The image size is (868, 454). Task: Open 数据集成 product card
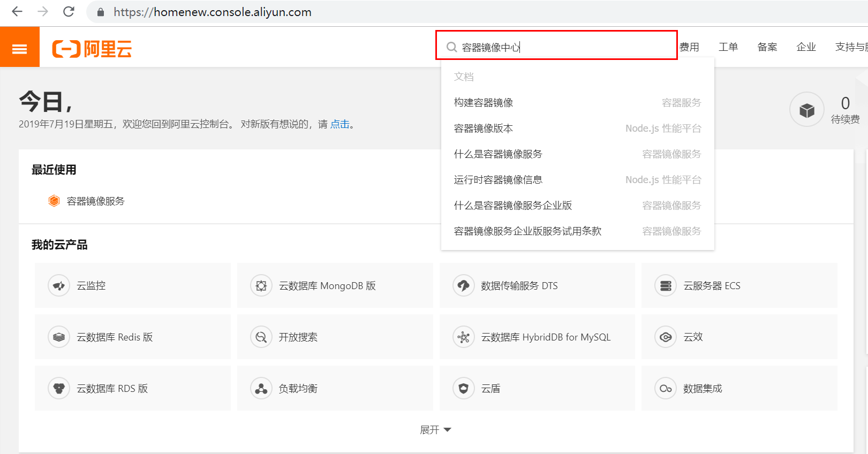(739, 388)
